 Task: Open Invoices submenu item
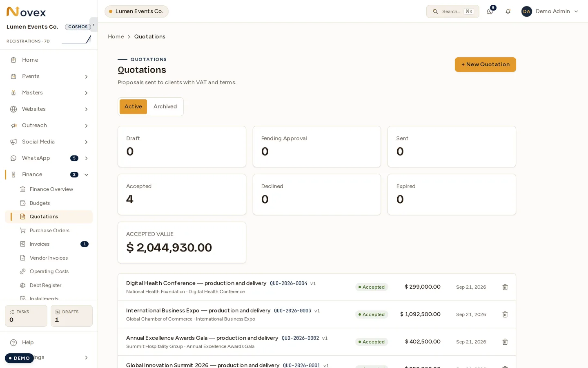[49, 244]
